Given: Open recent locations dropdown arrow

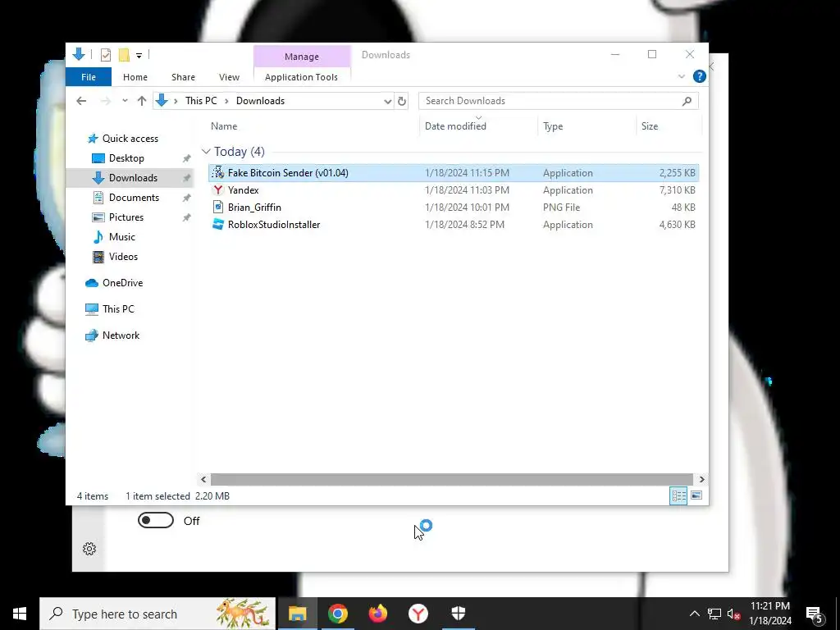Looking at the screenshot, I should [x=125, y=101].
